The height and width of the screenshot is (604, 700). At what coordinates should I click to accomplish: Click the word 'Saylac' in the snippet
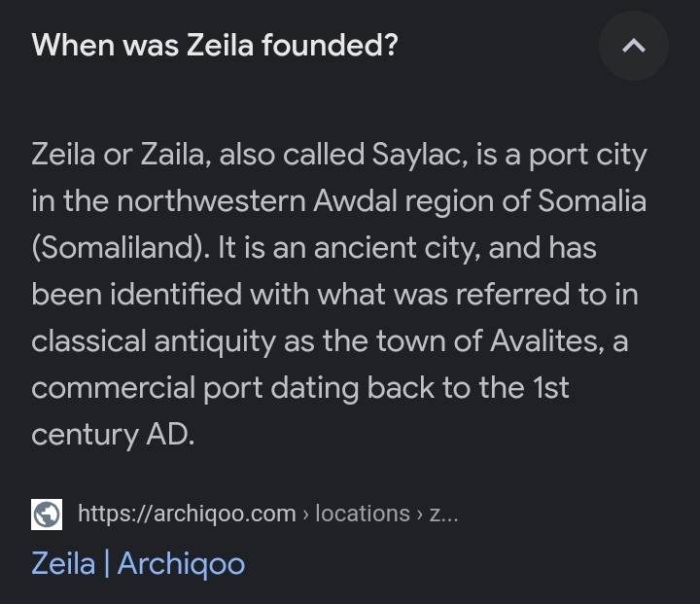click(420, 156)
